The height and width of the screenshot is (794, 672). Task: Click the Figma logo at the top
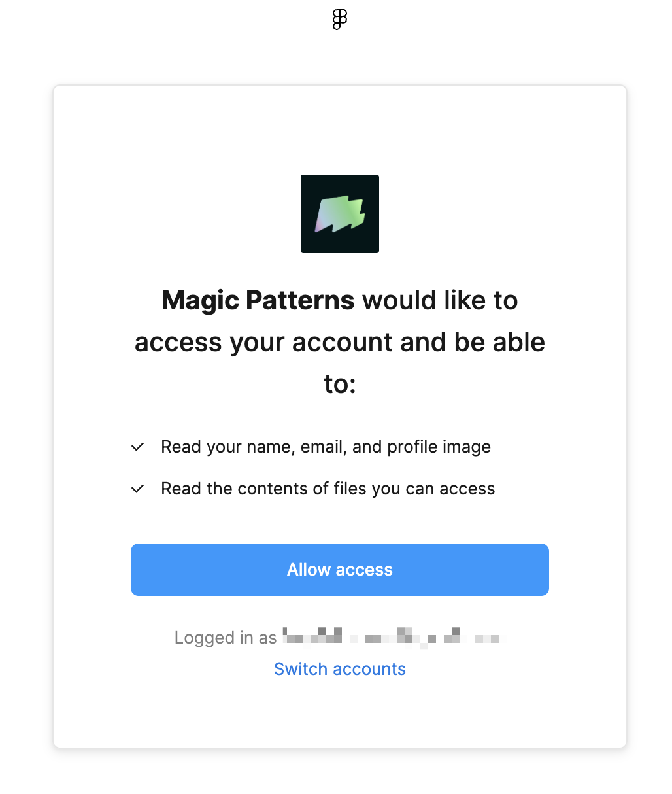339,20
